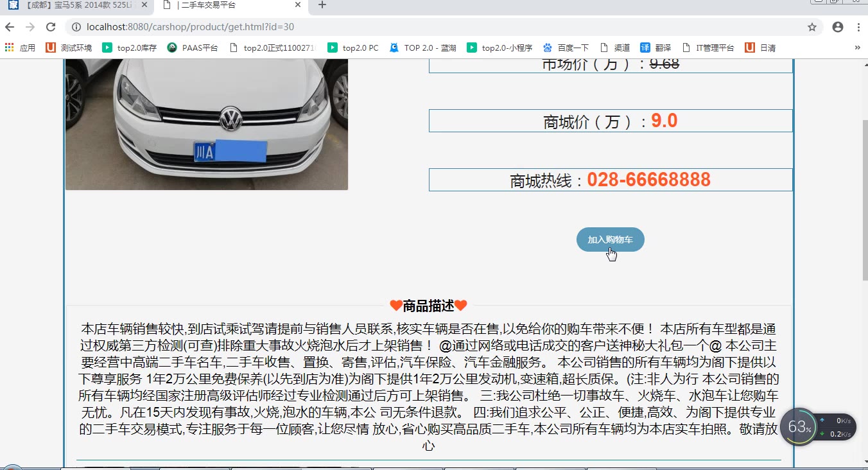The image size is (868, 470).
Task: Close the 二手车交易平台 tab
Action: point(298,5)
